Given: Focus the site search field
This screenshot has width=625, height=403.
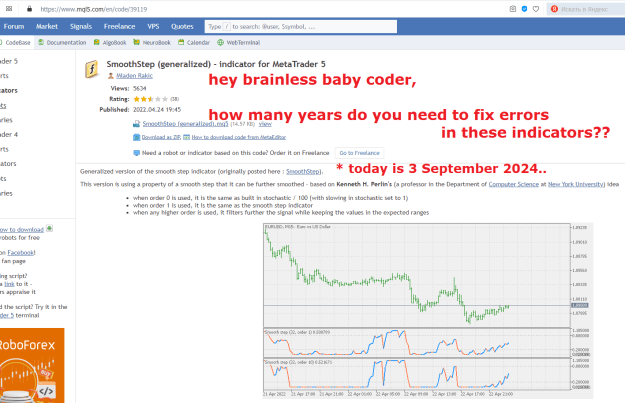Looking at the screenshot, I should point(301,27).
